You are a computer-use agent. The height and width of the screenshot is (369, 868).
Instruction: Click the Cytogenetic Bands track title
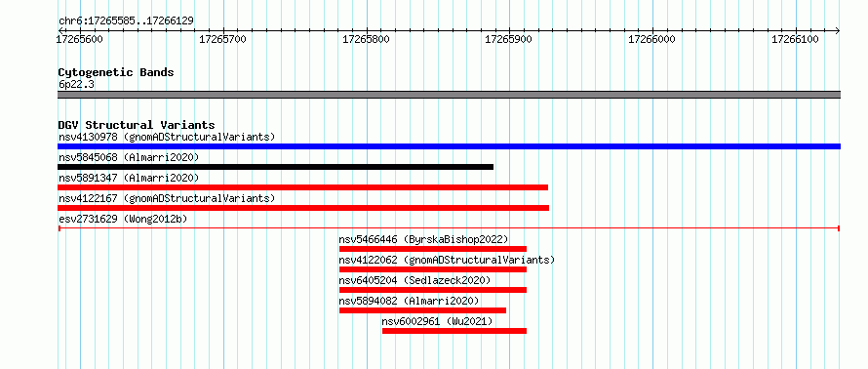116,72
